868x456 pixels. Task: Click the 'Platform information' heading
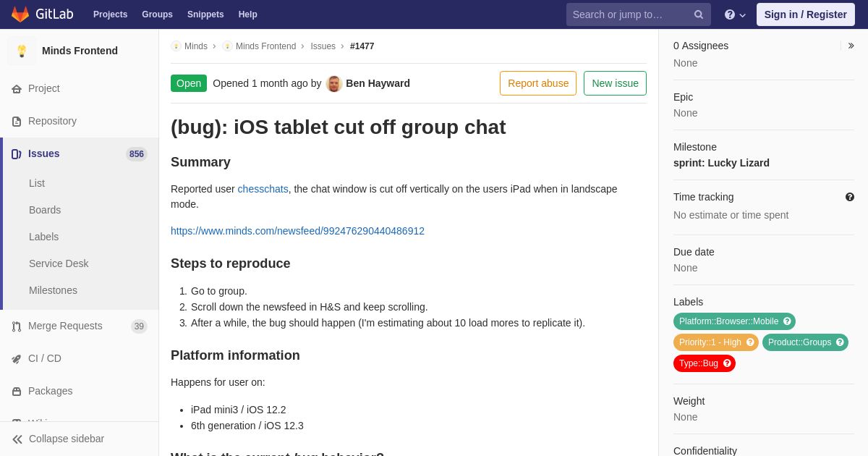tap(235, 355)
